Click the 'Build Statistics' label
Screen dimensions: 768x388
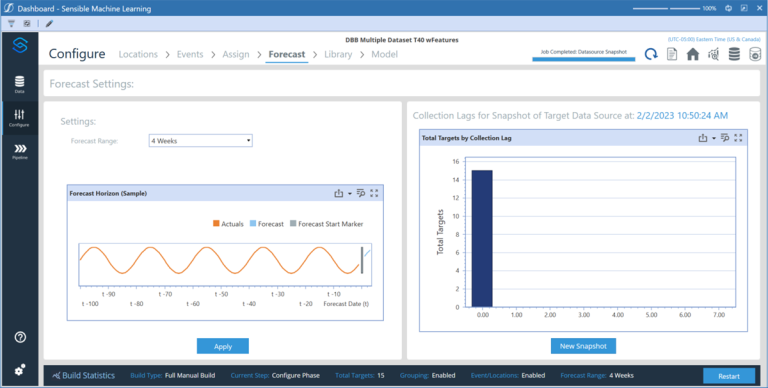[x=88, y=376]
